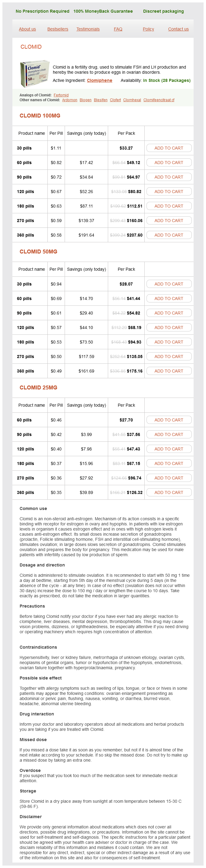
Task: Add 120 pills of Clomid 100mg to cart
Action: [169, 191]
